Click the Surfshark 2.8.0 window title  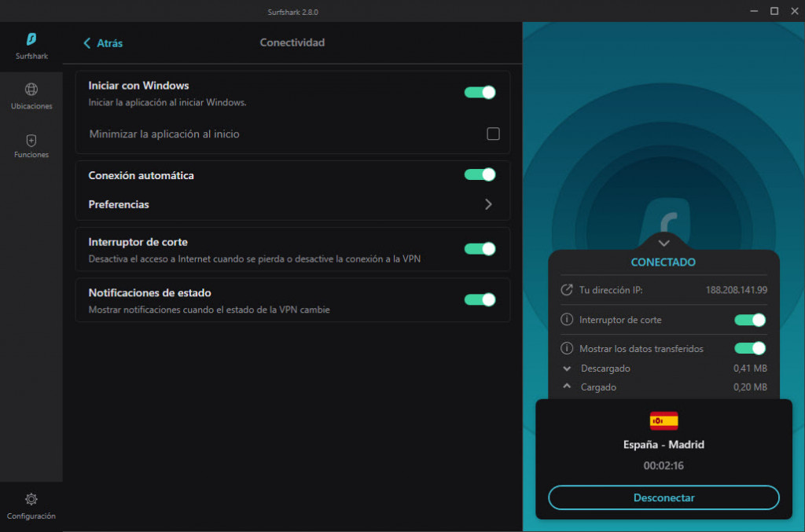click(x=292, y=12)
